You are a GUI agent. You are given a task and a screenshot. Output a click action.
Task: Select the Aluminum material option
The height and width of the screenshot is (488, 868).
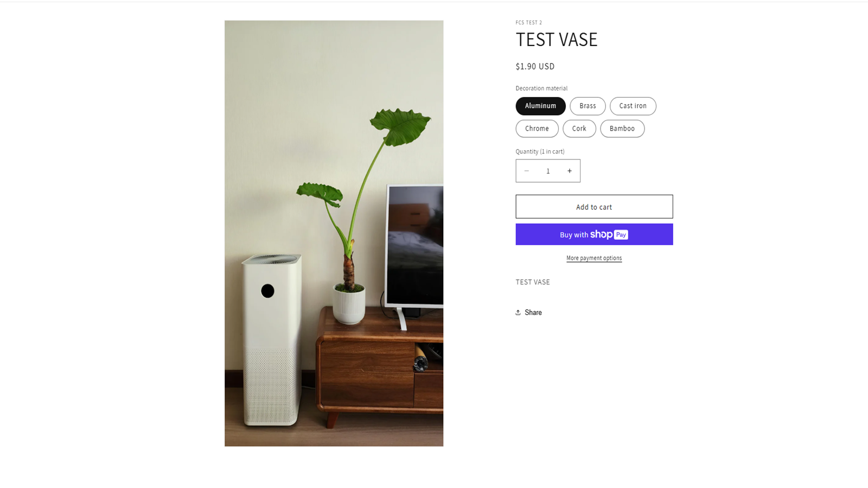540,106
